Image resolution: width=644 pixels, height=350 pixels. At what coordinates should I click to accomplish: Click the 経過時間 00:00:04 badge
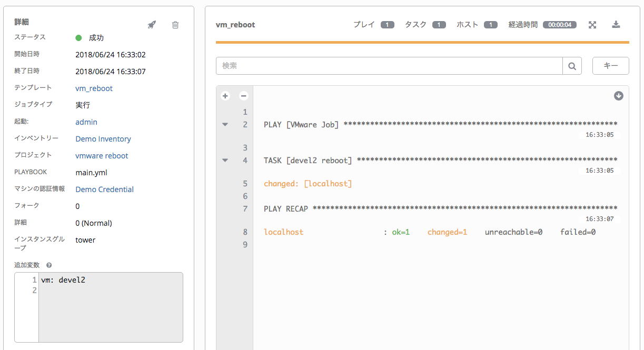click(560, 25)
